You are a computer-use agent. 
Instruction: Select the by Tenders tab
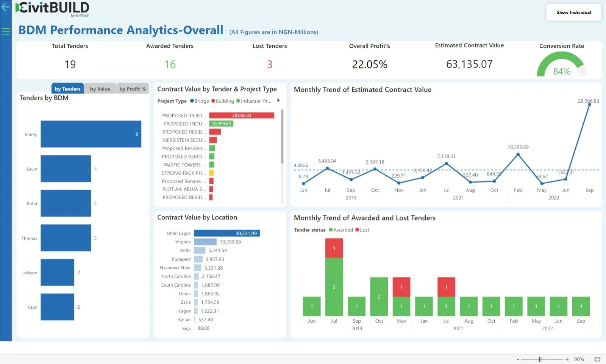pos(67,89)
